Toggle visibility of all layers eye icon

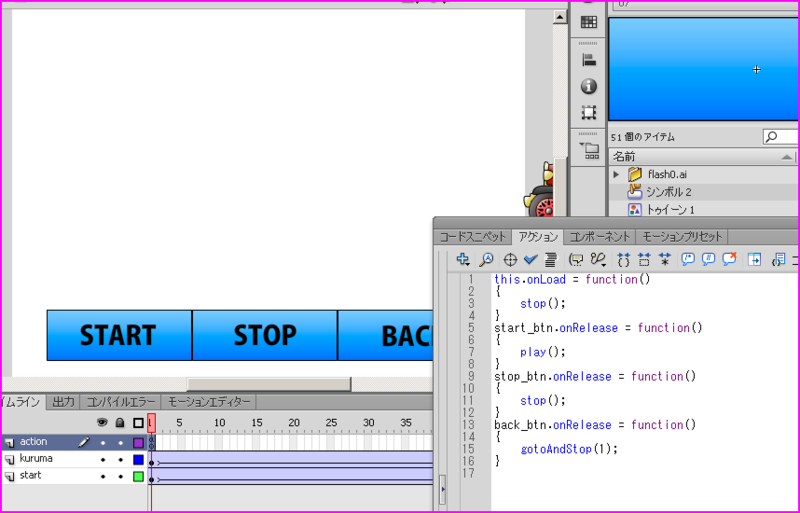[x=103, y=423]
